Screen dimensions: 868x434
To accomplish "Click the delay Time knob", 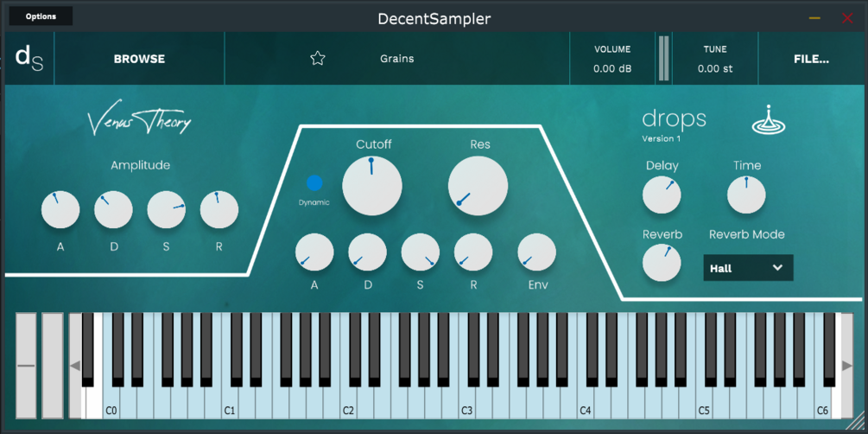I will click(746, 195).
